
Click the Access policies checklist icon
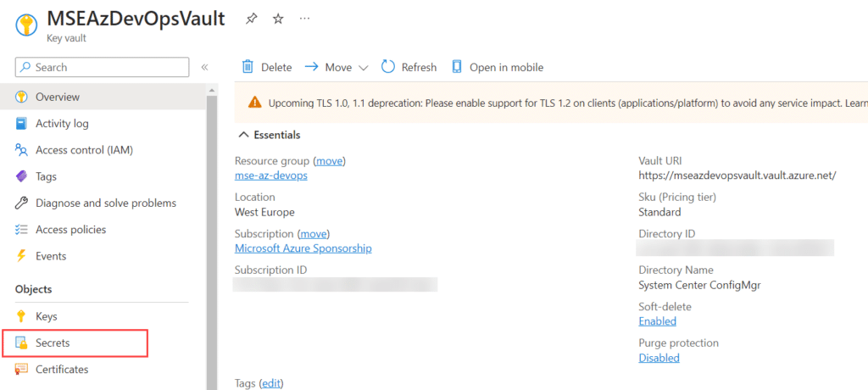tap(21, 230)
